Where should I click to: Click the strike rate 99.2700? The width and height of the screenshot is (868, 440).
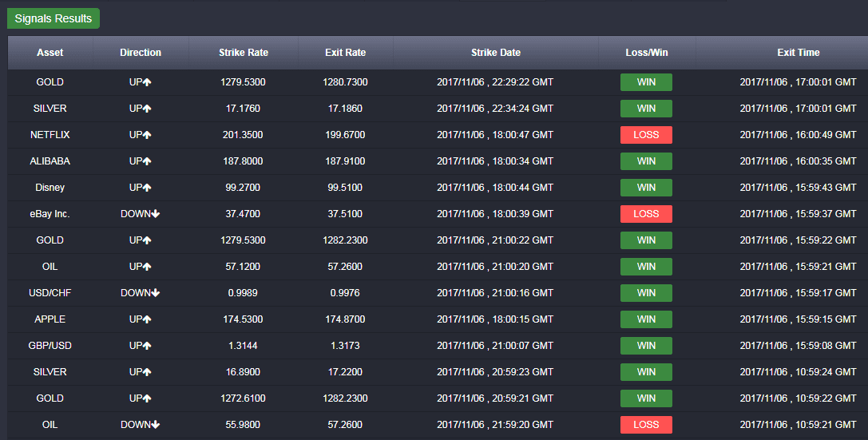243,188
